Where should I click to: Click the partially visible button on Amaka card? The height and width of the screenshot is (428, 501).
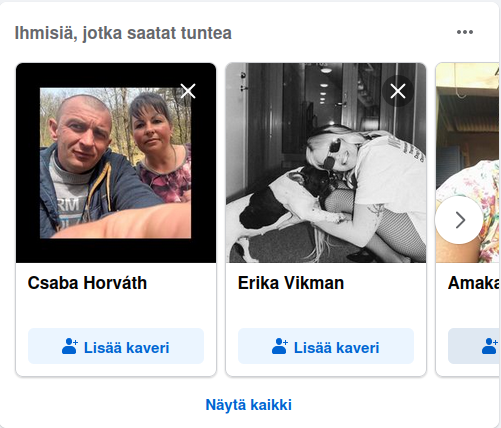[x=474, y=346]
